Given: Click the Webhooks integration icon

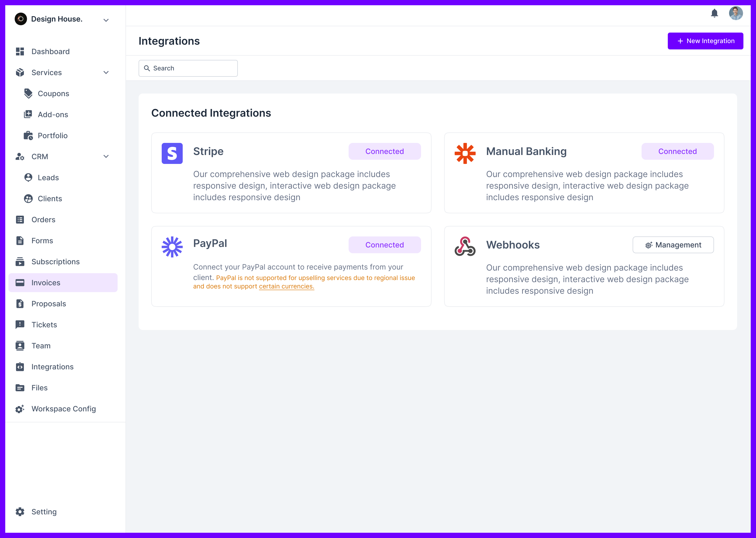Looking at the screenshot, I should (465, 246).
